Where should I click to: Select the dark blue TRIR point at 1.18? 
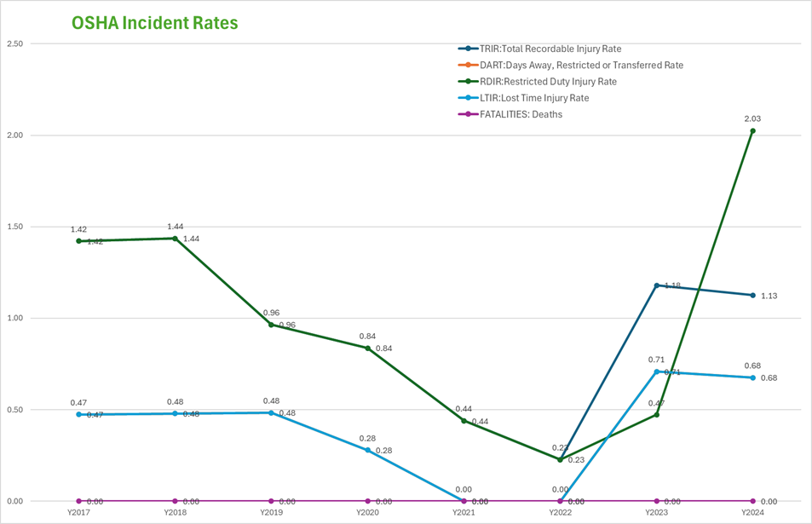656,285
